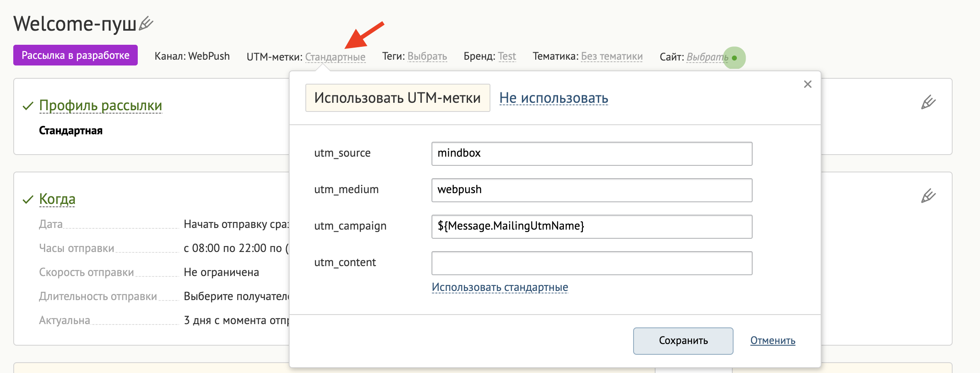Focus the utm_source input field
This screenshot has height=373, width=980.
[592, 154]
